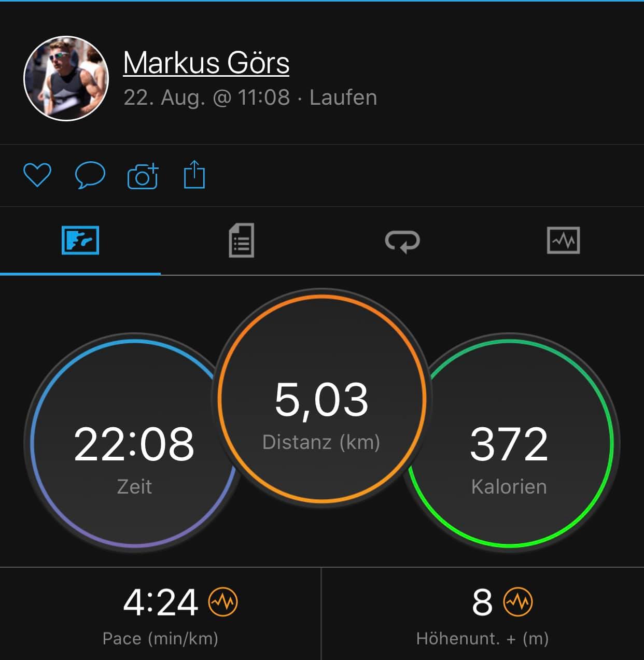Screen dimensions: 644x660
Task: Select the Höhenunt. + (m) value
Action: coord(482,602)
